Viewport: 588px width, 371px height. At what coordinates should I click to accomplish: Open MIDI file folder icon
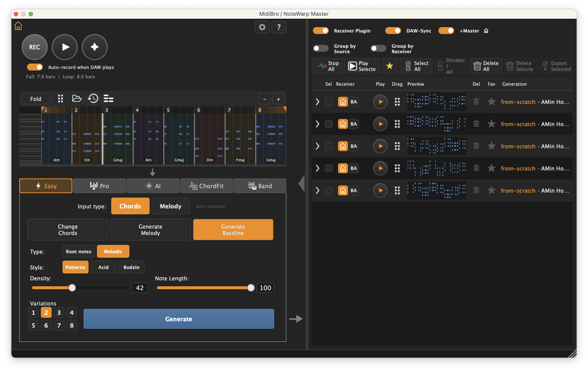pyautogui.click(x=77, y=99)
